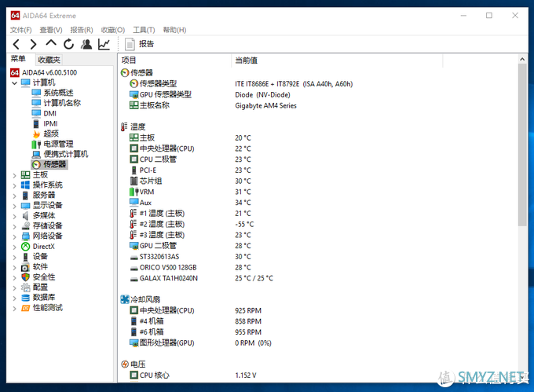Select 电源管理 tree item

pyautogui.click(x=52, y=144)
